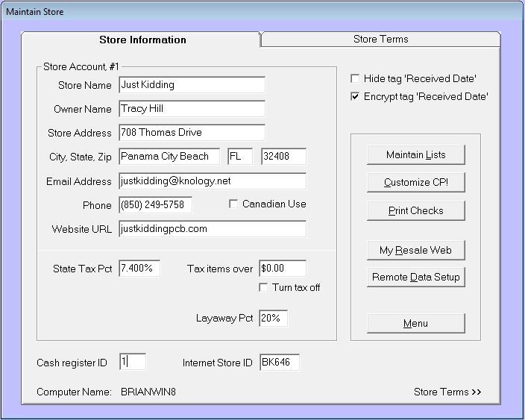This screenshot has height=420, width=525.
Task: Switch to the Store Terms tab
Action: tap(380, 40)
